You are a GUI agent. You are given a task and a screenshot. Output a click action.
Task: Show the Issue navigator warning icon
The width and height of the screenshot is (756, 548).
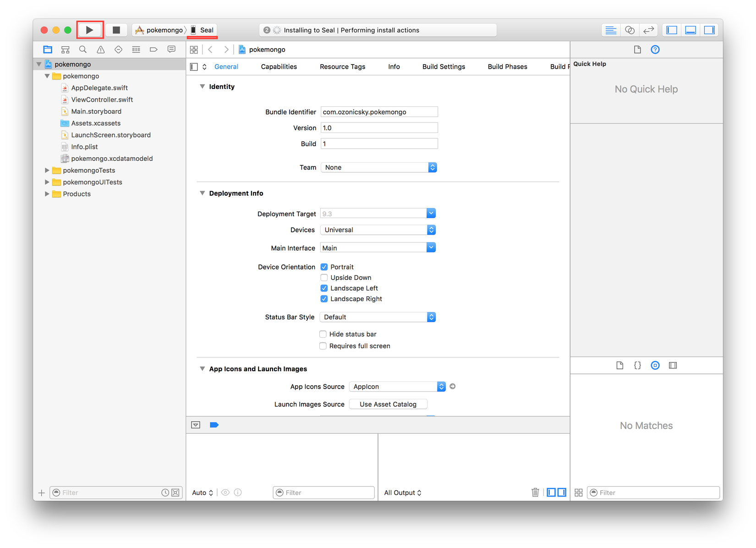pos(101,49)
